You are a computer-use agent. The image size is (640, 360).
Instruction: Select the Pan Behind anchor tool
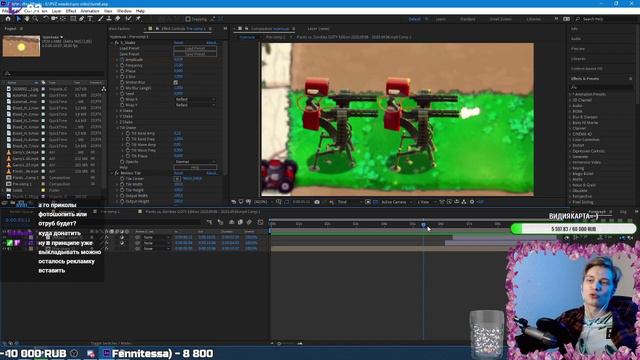[x=63, y=19]
